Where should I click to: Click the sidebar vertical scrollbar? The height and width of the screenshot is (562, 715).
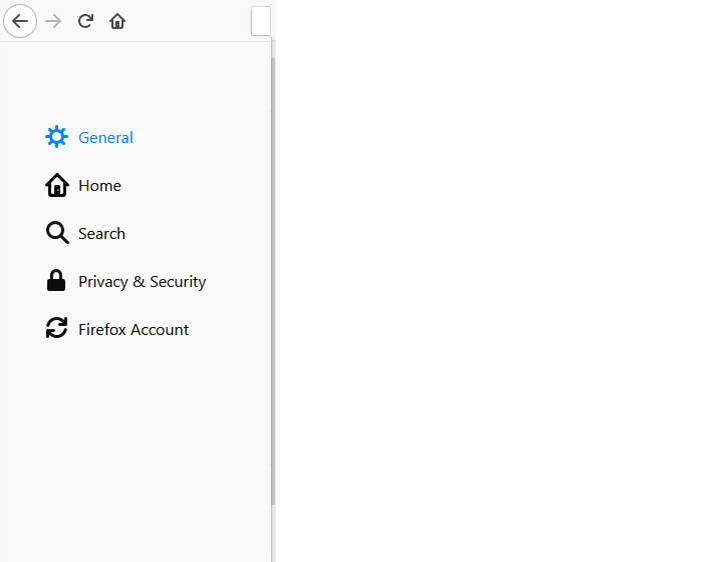[273, 281]
